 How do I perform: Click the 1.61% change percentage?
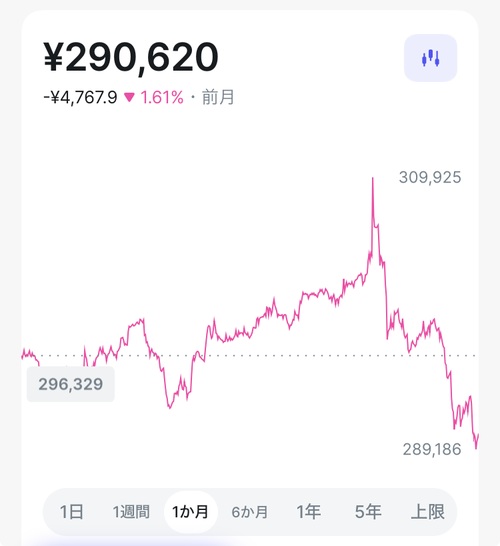coord(162,98)
